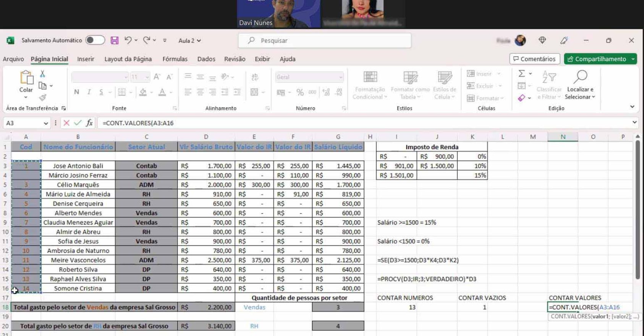Click the AutoSum sigma icon
The width and height of the screenshot is (644, 336).
click(521, 73)
